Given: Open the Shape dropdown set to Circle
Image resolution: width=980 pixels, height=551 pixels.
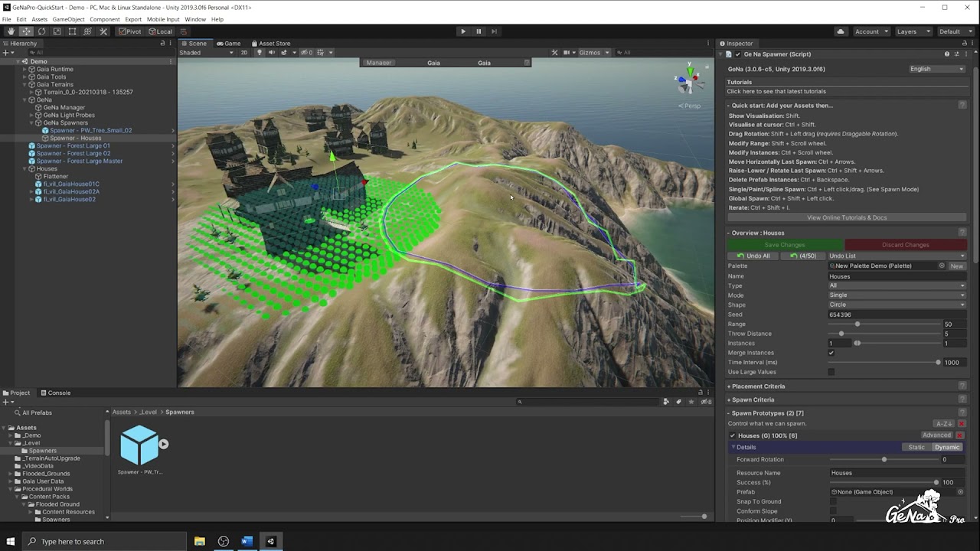Looking at the screenshot, I should pyautogui.click(x=897, y=305).
